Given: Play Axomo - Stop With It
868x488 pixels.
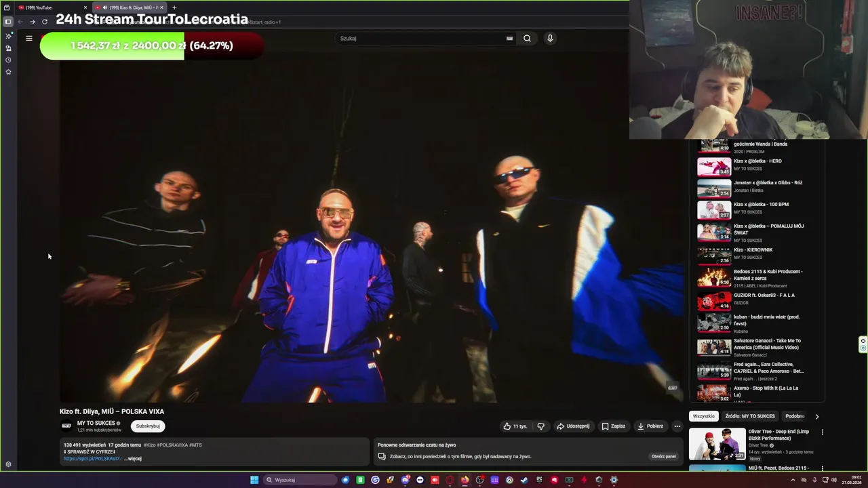Looking at the screenshot, I should (x=761, y=392).
